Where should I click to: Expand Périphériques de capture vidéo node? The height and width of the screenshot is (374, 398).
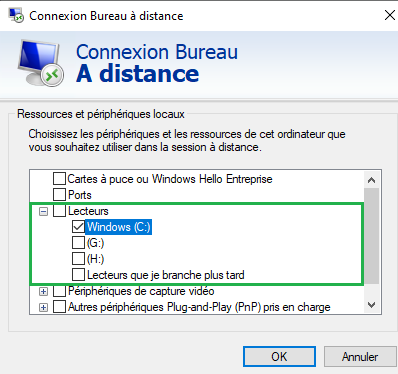point(43,291)
